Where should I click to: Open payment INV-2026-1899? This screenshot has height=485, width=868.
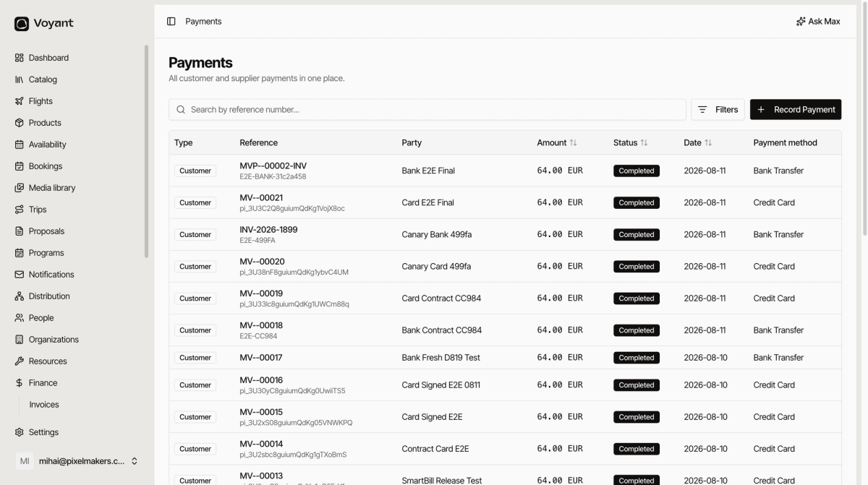click(268, 229)
